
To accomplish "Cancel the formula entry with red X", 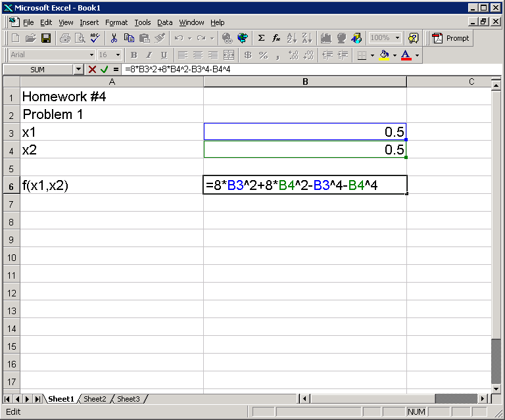I will click(92, 70).
